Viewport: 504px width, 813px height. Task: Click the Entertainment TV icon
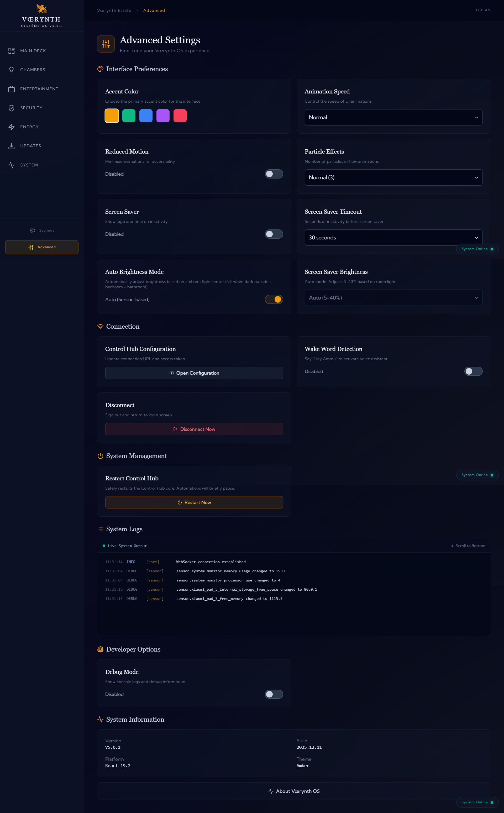click(11, 89)
